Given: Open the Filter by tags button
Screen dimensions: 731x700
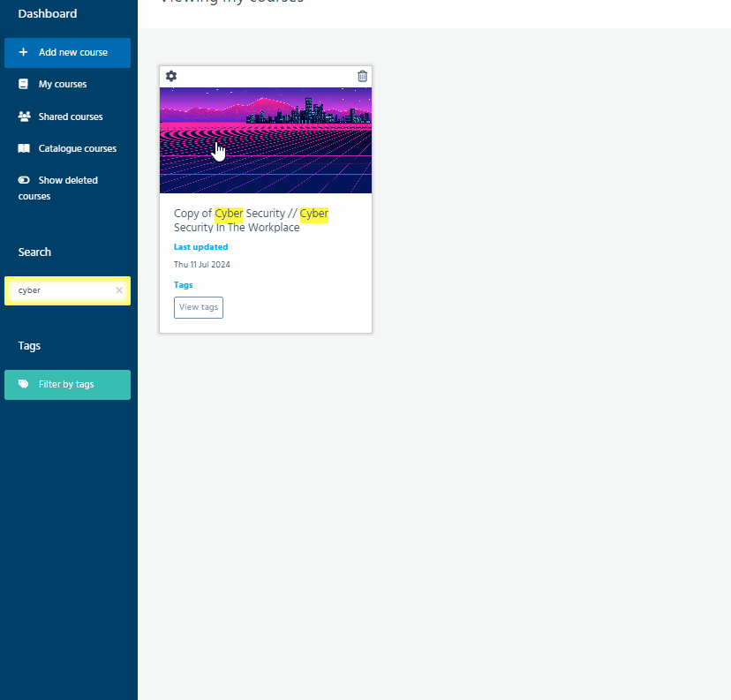Looking at the screenshot, I should click(67, 385).
